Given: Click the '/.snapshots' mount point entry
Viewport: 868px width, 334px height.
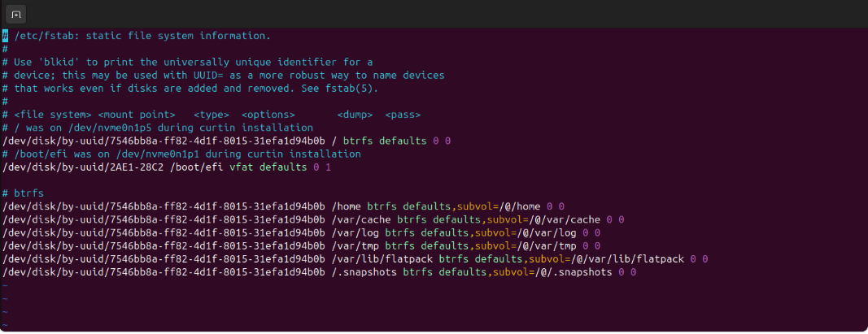Looking at the screenshot, I should [x=364, y=272].
